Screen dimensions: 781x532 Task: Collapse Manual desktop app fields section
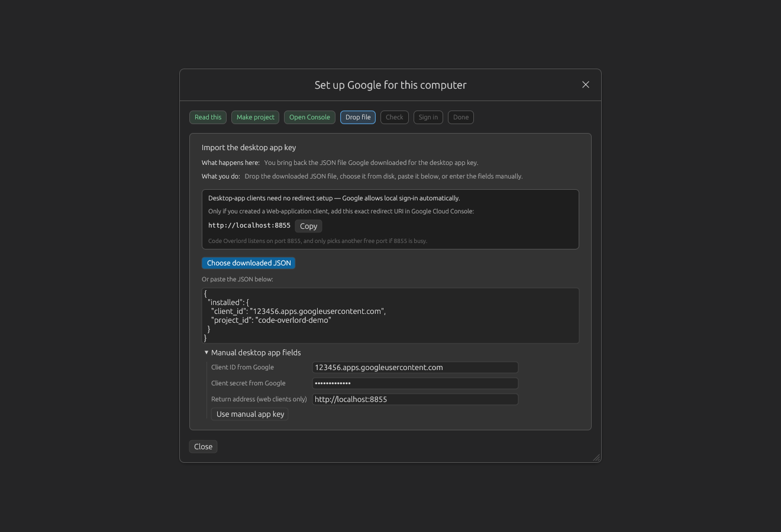click(x=253, y=352)
